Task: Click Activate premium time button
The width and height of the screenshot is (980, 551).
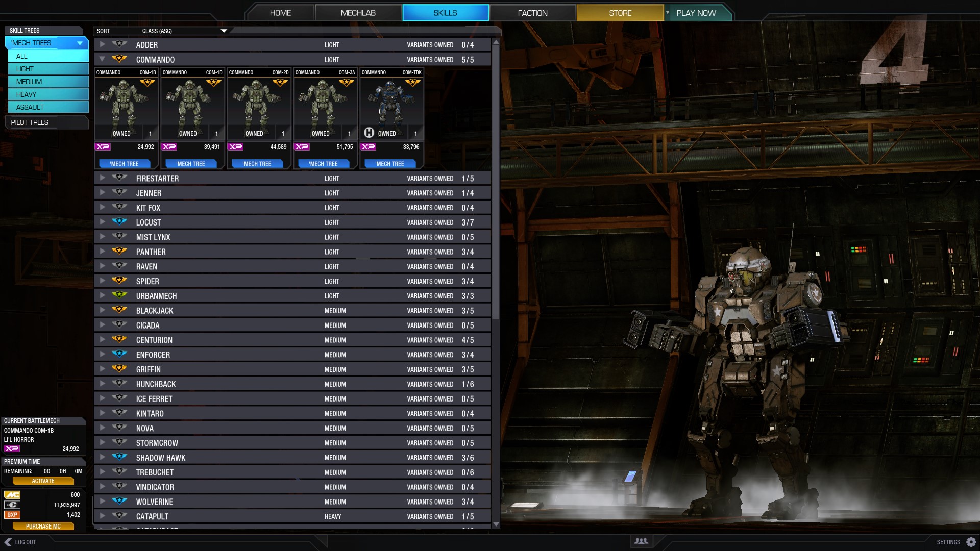Action: pyautogui.click(x=43, y=481)
